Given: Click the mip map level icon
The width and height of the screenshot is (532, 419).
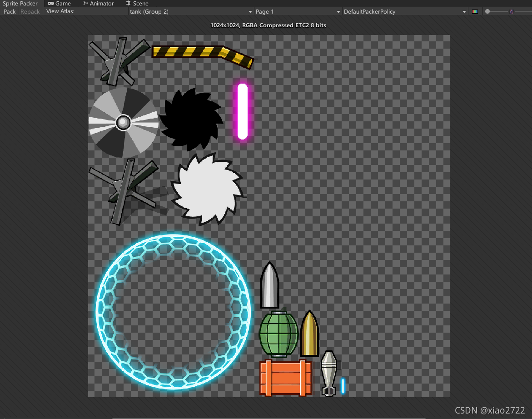Looking at the screenshot, I should point(512,11).
